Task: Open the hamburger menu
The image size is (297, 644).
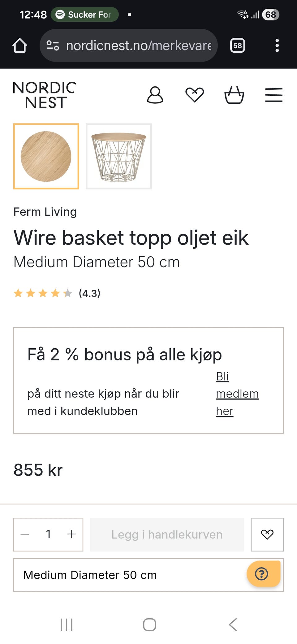Action: 274,95
